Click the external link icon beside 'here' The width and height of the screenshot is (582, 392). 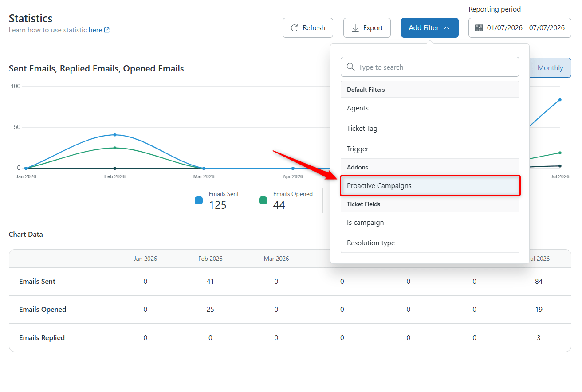point(107,30)
